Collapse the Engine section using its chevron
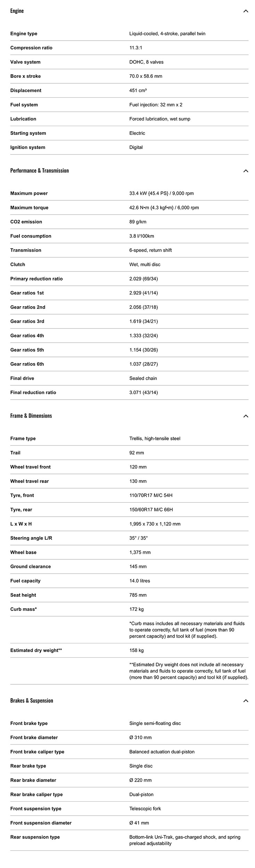 [246, 11]
